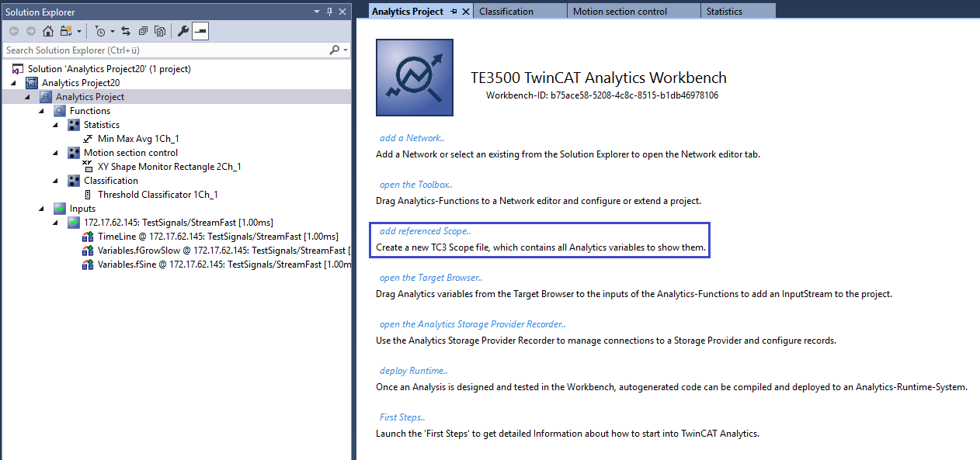
Task: Click the 'add a Network..' link
Action: coord(412,138)
